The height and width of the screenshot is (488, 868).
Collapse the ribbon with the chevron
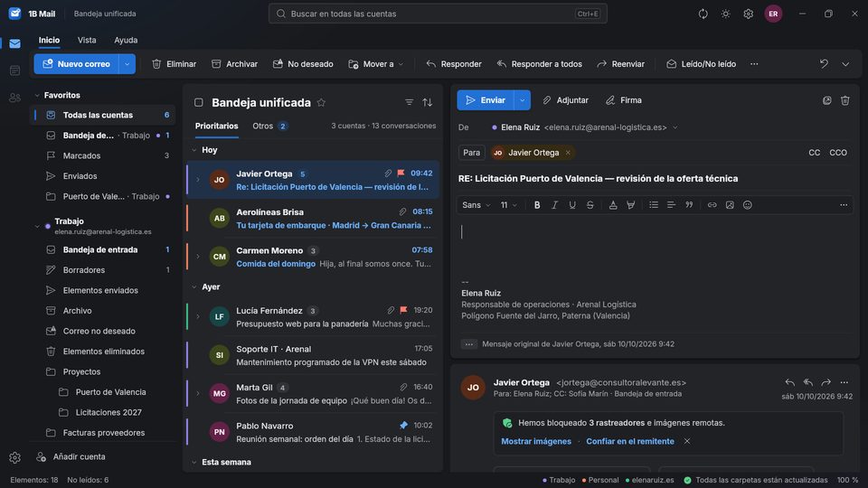[x=845, y=64]
